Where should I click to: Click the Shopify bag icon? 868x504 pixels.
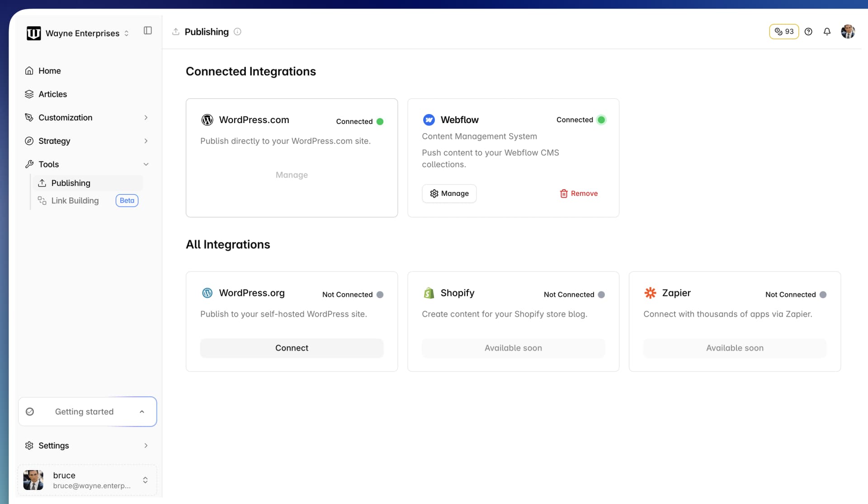coord(429,293)
